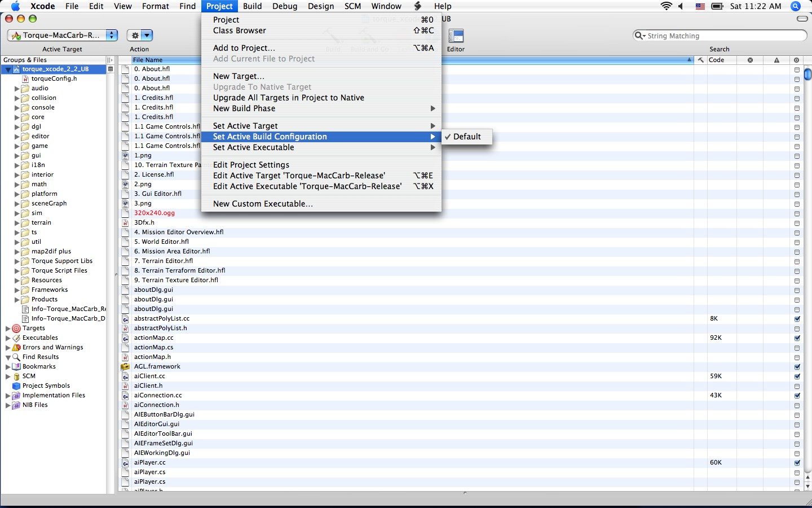Viewport: 812px width, 508px height.
Task: Click the Project Symbols cube icon
Action: (x=16, y=386)
